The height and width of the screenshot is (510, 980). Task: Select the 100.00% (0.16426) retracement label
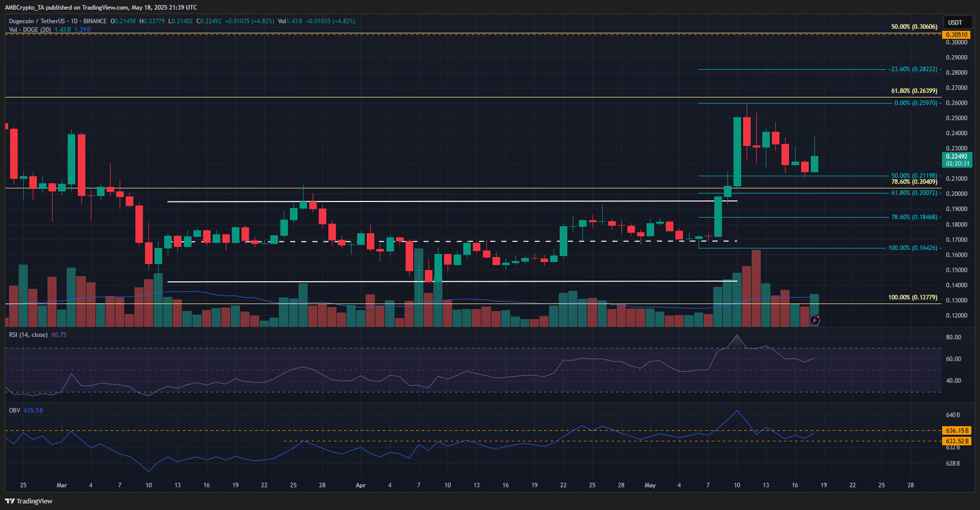[x=913, y=248]
